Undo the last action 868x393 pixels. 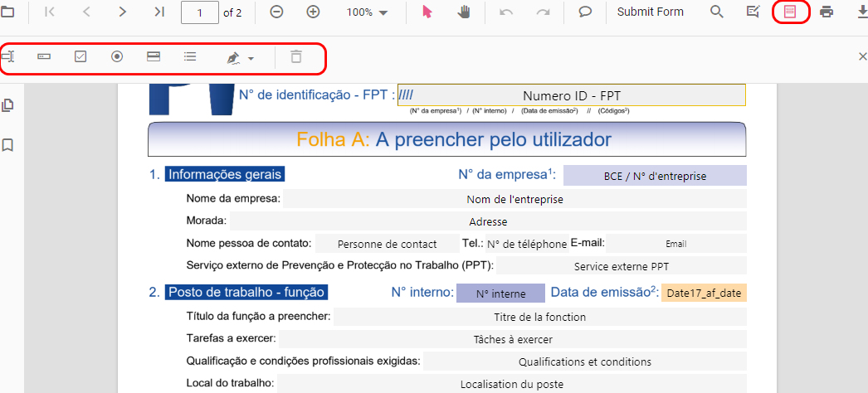point(506,12)
